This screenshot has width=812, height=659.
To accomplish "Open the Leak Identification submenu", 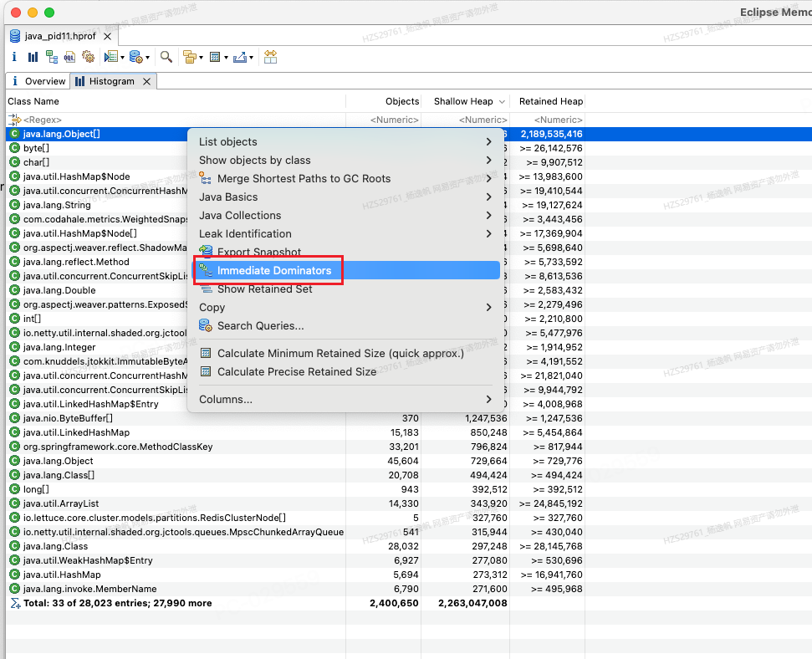I will pyautogui.click(x=345, y=233).
